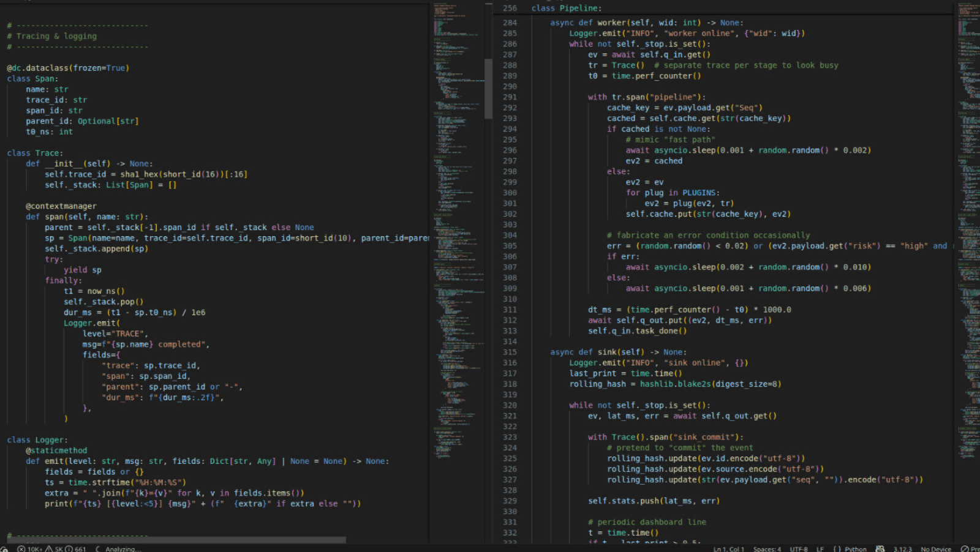Click sticky scroll header class Pipeline:
Image resolution: width=980 pixels, height=552 pixels.
pyautogui.click(x=566, y=8)
